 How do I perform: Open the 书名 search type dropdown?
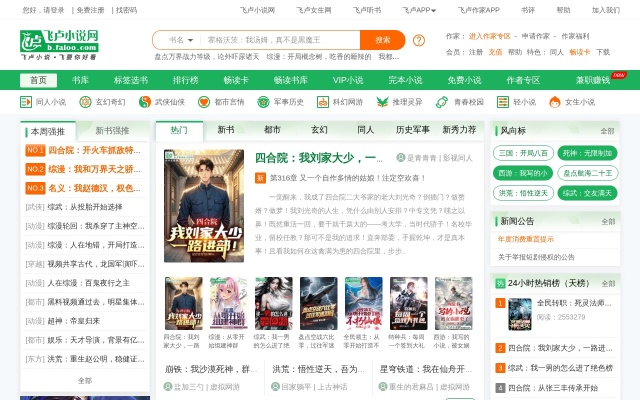[x=176, y=40]
